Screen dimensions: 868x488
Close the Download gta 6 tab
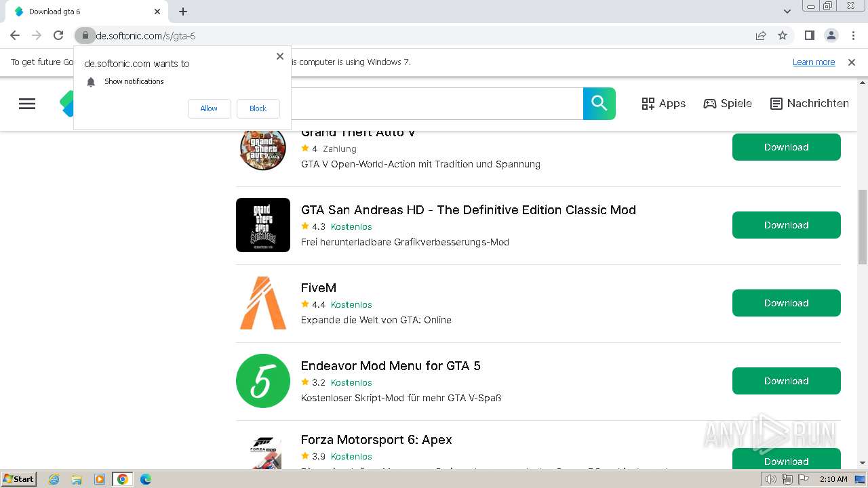(157, 12)
